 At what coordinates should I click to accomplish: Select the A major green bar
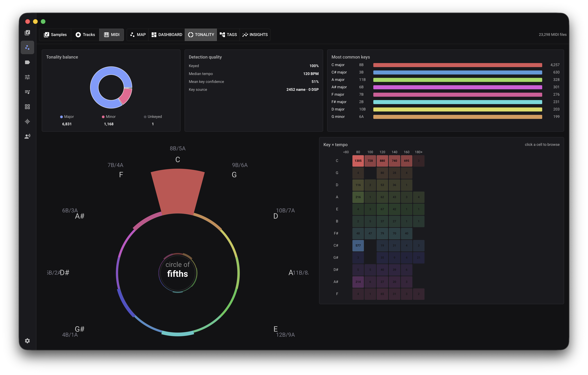pyautogui.click(x=458, y=80)
